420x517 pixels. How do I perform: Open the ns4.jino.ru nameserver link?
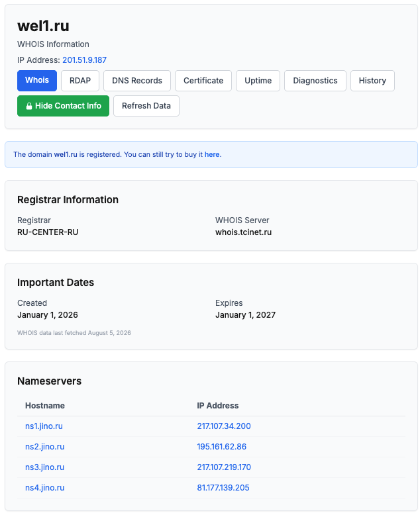click(x=45, y=487)
